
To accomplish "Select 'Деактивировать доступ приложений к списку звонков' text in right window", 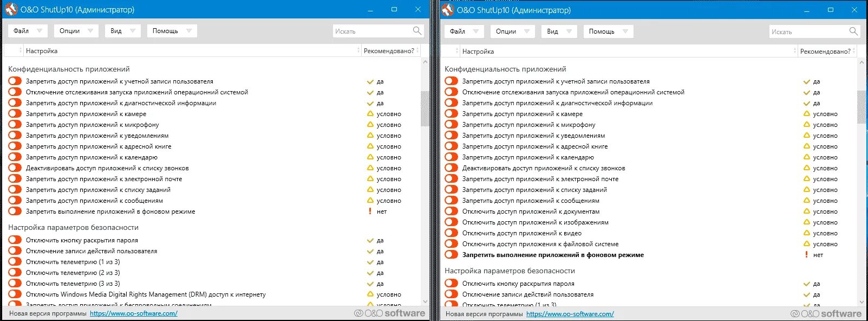I will 544,168.
